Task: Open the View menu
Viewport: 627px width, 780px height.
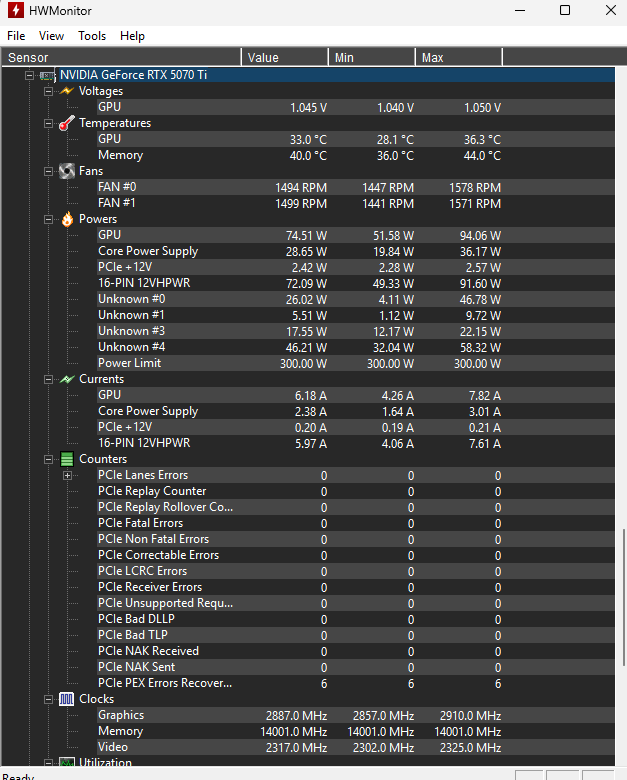Action: pyautogui.click(x=51, y=36)
